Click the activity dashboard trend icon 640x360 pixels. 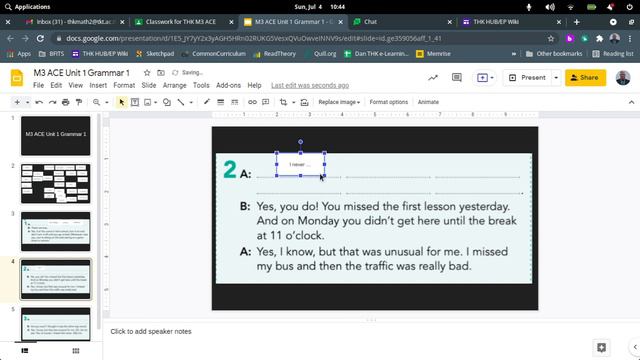pos(433,78)
